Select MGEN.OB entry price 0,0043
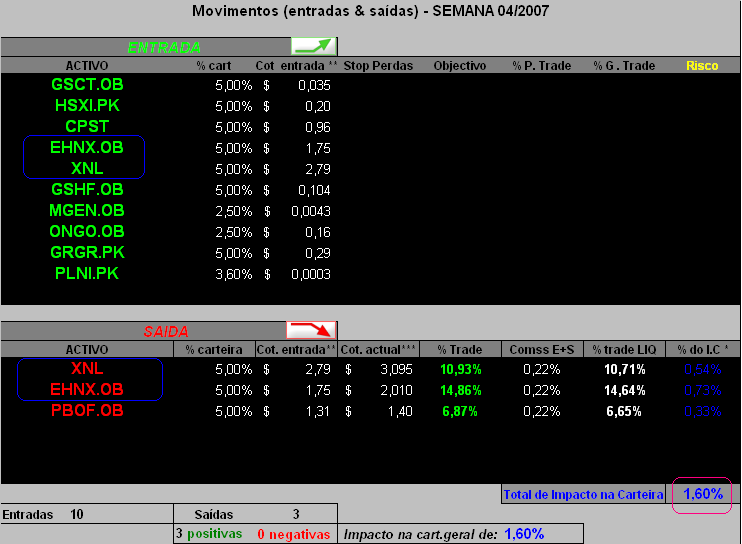The height and width of the screenshot is (544, 742). pyautogui.click(x=311, y=211)
